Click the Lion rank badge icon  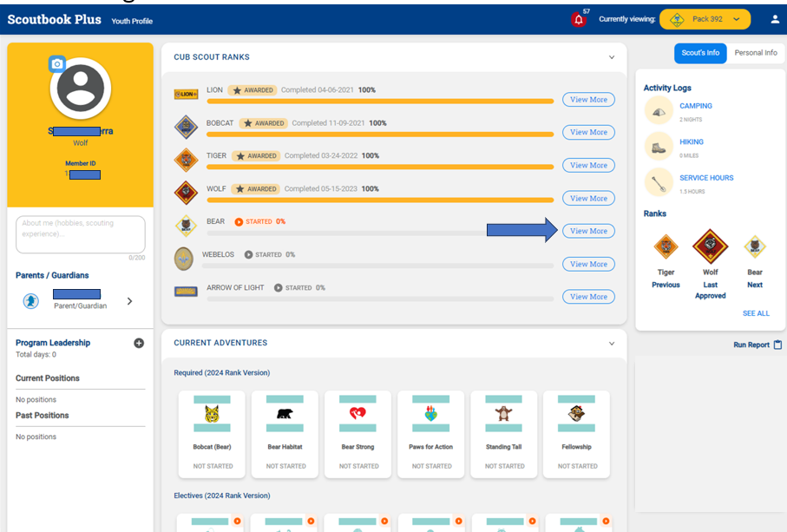[x=186, y=94]
